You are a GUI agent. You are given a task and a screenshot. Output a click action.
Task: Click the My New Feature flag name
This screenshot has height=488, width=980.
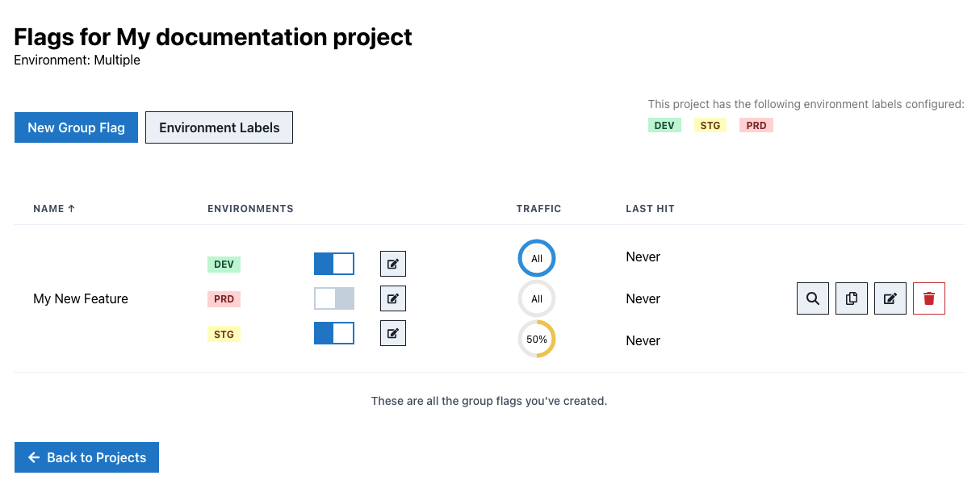click(x=81, y=298)
